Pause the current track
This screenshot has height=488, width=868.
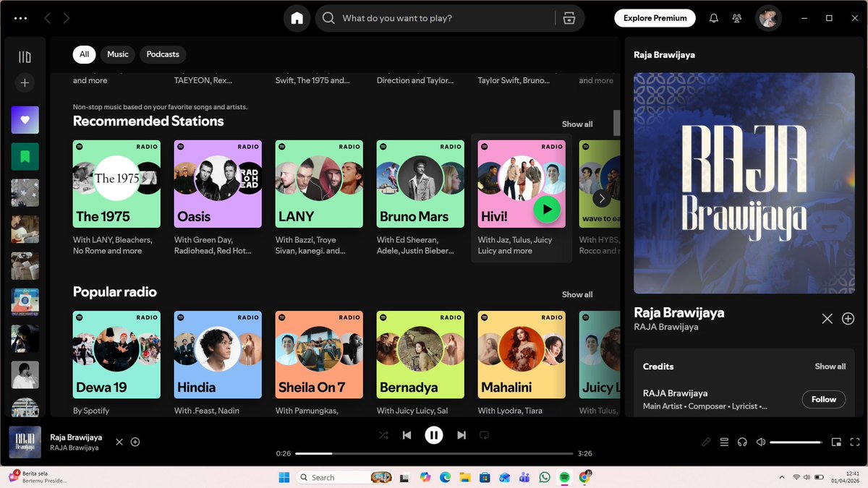pos(434,435)
